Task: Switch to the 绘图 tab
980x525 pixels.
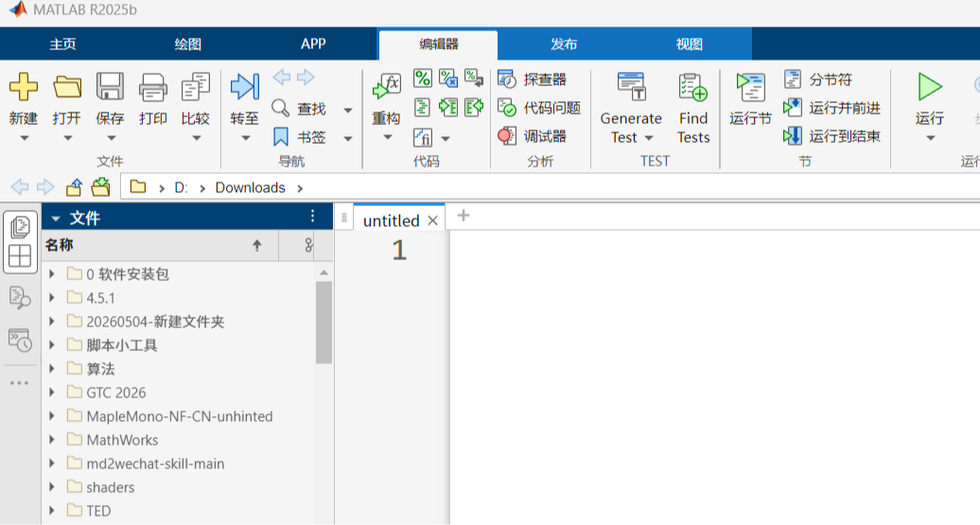Action: tap(187, 44)
